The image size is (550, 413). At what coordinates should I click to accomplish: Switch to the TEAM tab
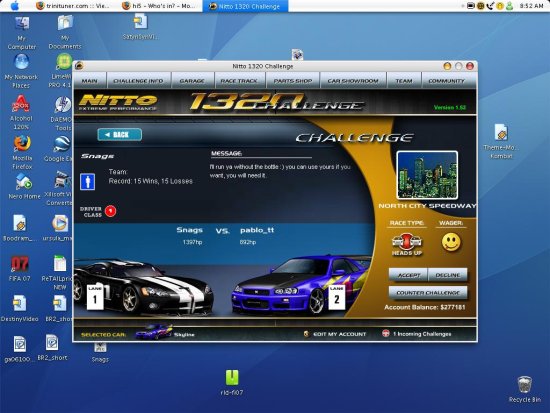tap(404, 81)
